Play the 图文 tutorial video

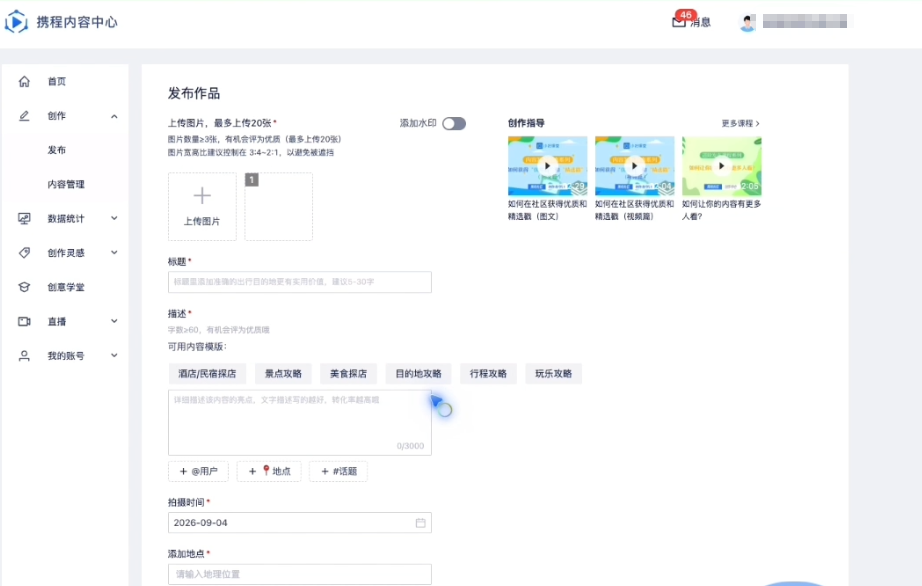(547, 166)
